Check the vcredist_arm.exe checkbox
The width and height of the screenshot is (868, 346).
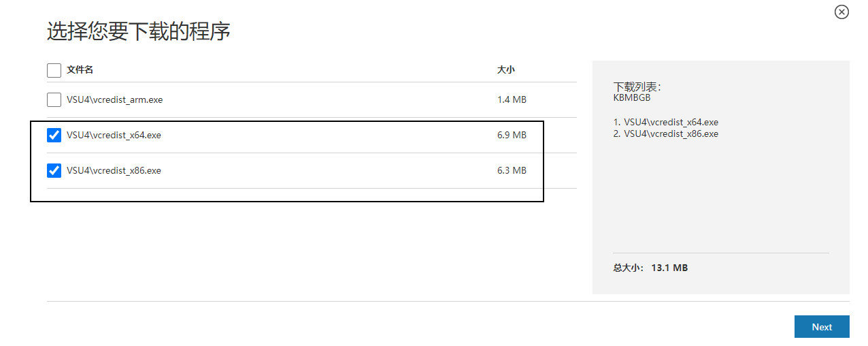[x=54, y=100]
